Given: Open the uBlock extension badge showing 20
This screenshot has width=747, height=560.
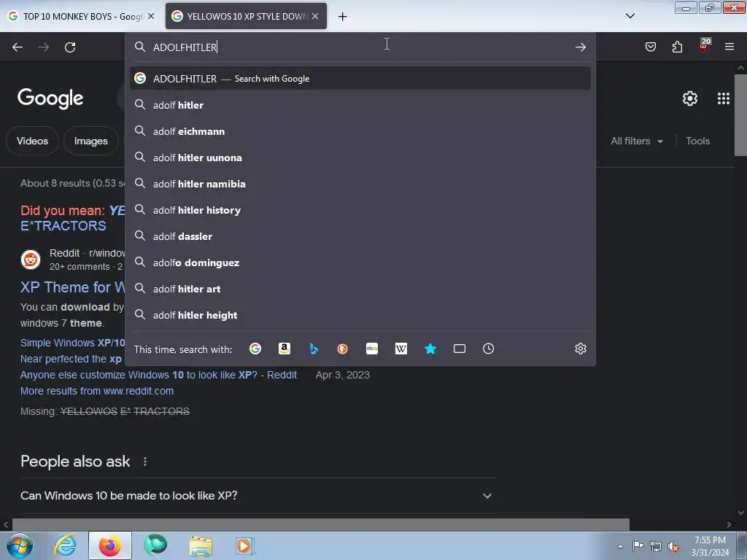Looking at the screenshot, I should (704, 46).
